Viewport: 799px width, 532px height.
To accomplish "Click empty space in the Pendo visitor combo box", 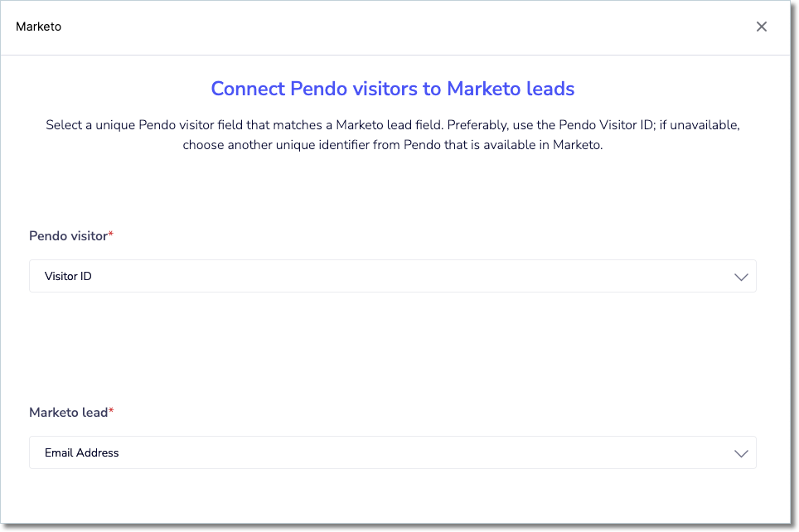I will coord(408,276).
